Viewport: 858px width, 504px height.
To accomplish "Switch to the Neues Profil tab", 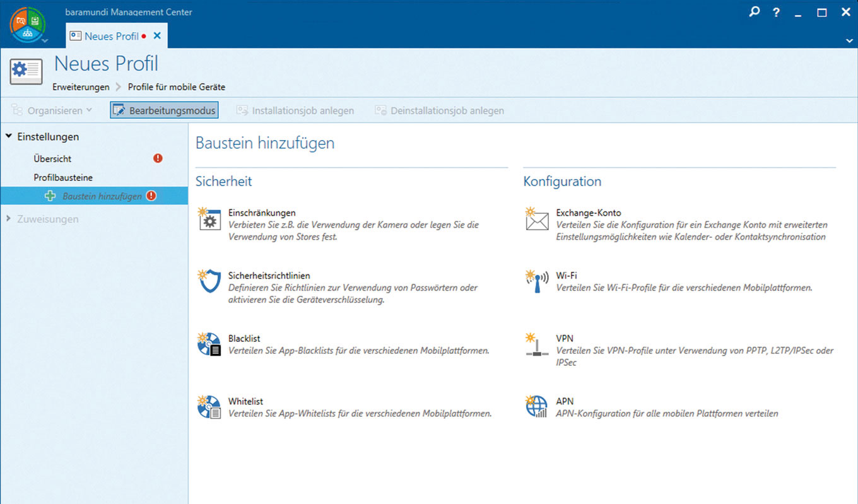I will [x=111, y=36].
